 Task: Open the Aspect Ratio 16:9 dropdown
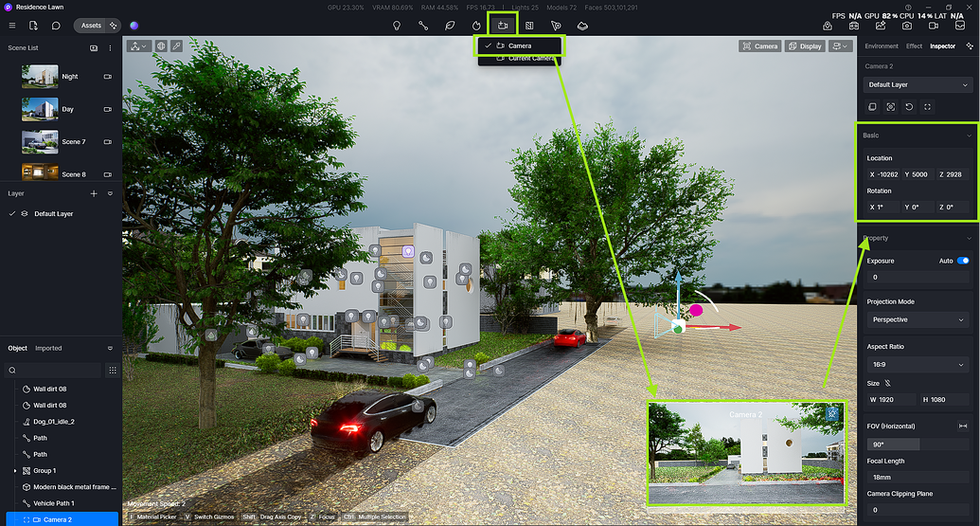pos(918,365)
